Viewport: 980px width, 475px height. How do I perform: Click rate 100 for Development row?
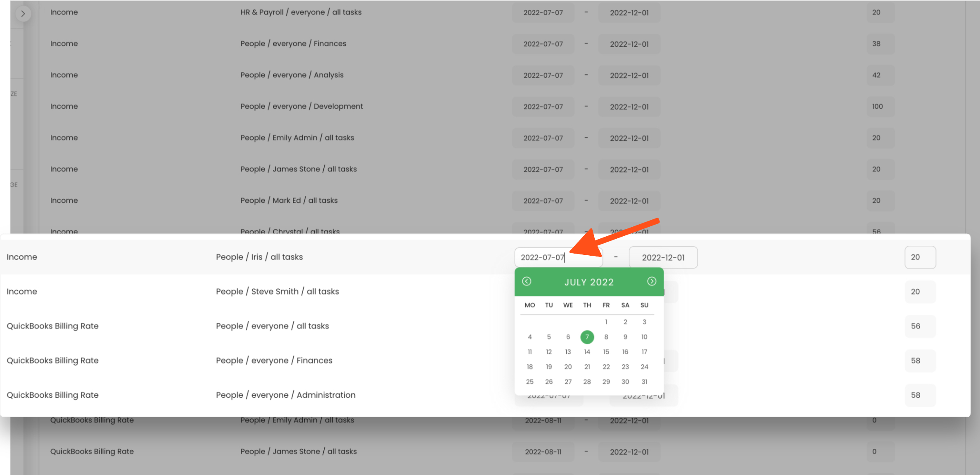coord(880,107)
